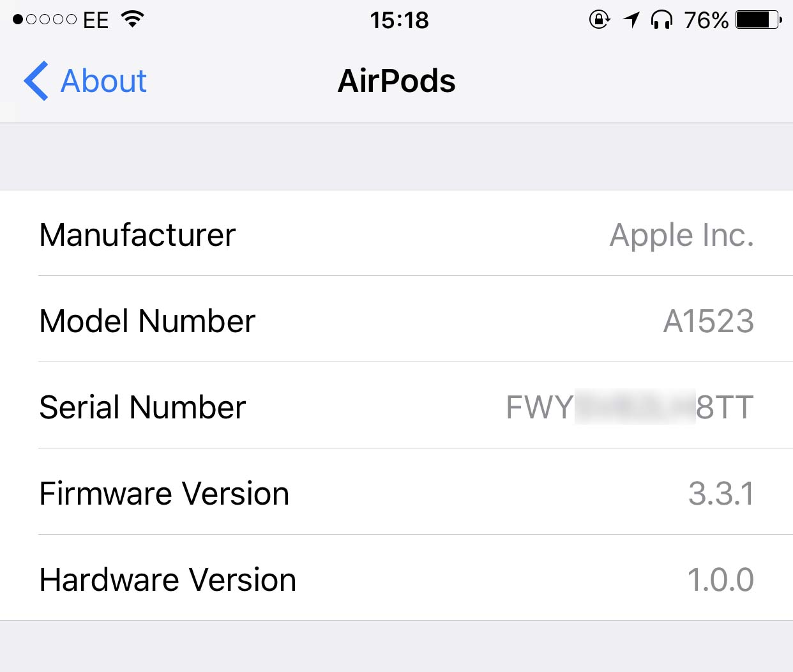This screenshot has width=793, height=672.
Task: Select the Manufacturer row label
Action: tap(137, 234)
